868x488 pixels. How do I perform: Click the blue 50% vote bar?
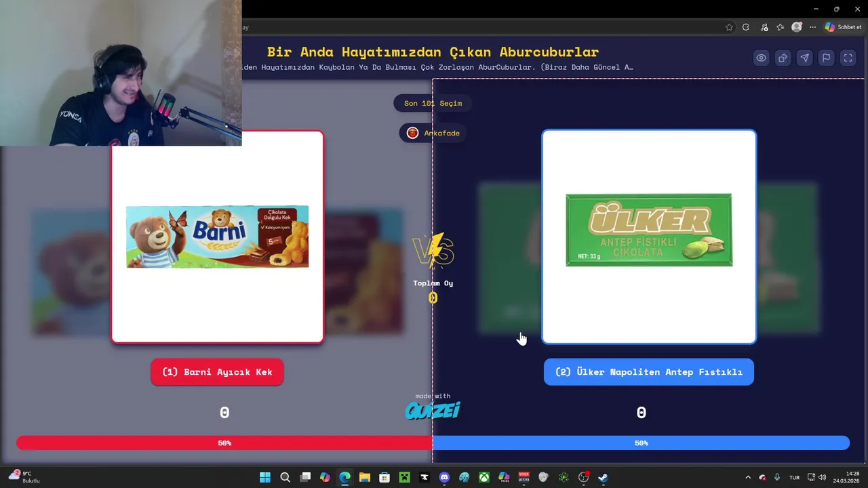[x=641, y=443]
